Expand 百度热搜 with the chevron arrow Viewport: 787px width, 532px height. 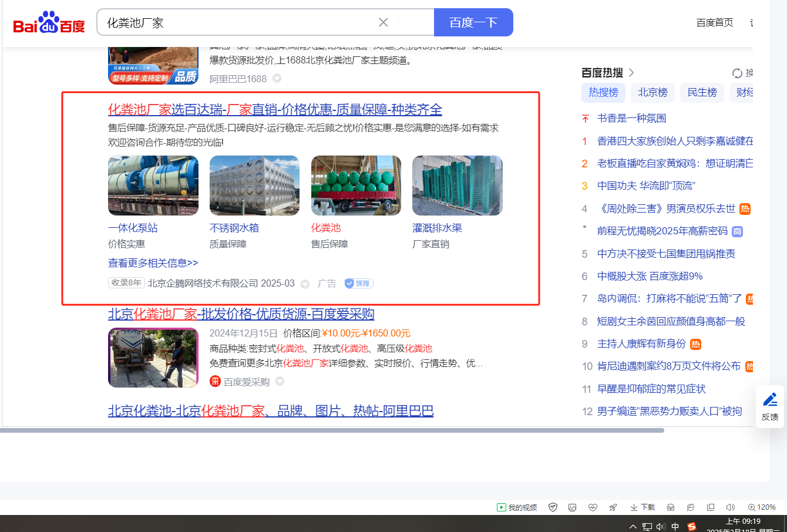click(x=631, y=73)
